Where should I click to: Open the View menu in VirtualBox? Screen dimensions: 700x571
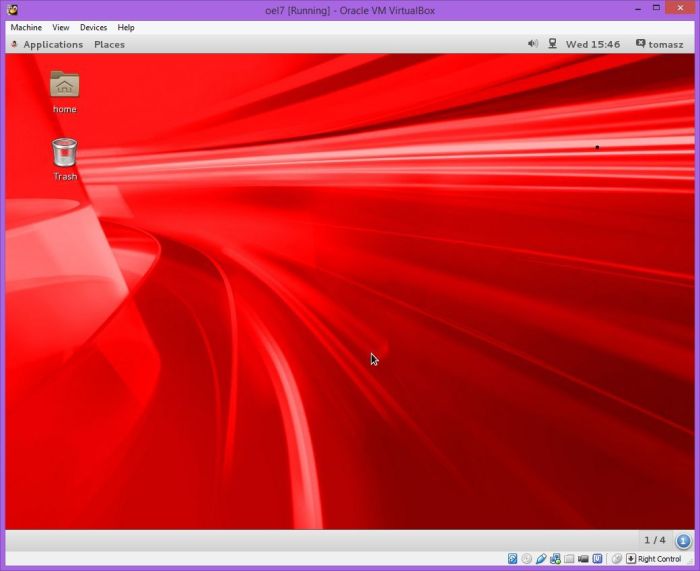(61, 28)
